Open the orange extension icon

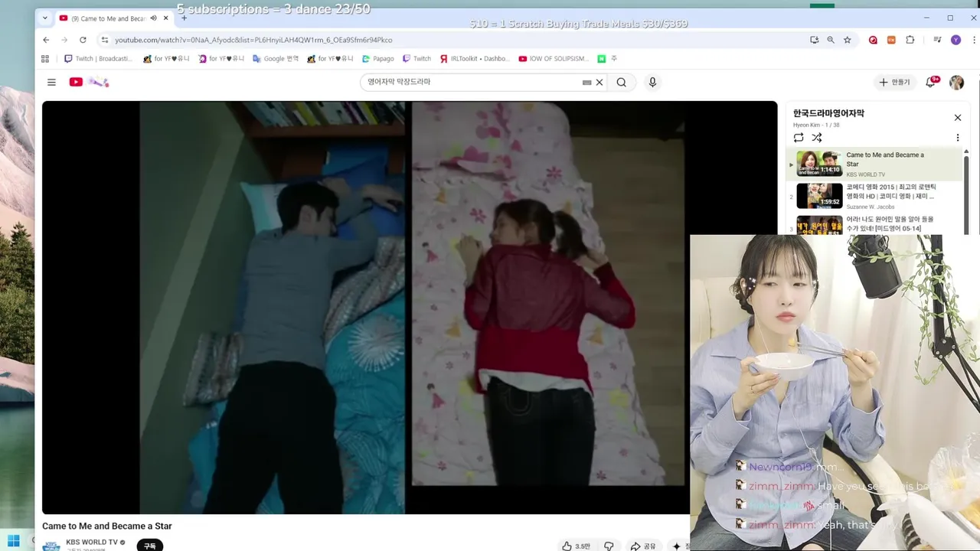pos(891,40)
